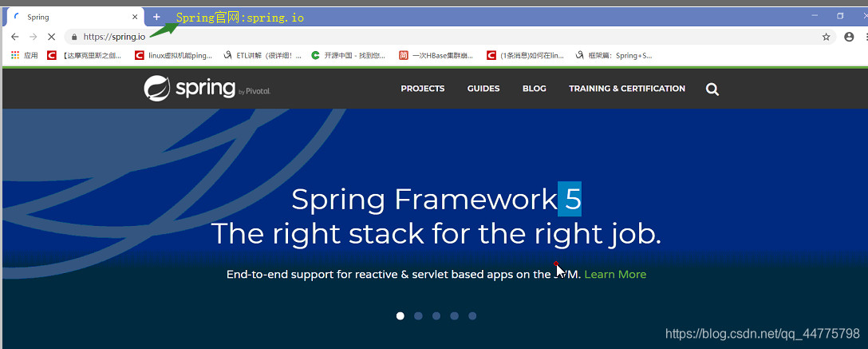Open the linux虚拟机能ping bookmark
The width and height of the screenshot is (868, 349).
(x=173, y=55)
